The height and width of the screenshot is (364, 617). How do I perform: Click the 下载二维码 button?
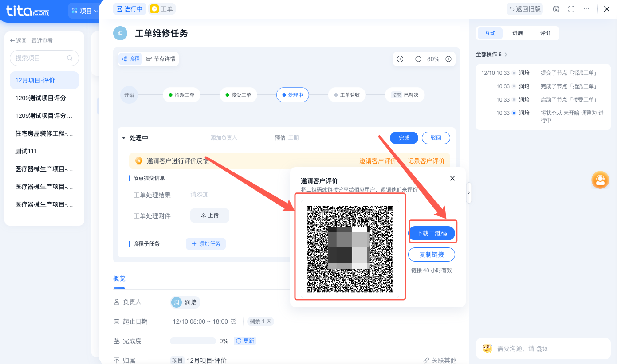click(x=432, y=233)
